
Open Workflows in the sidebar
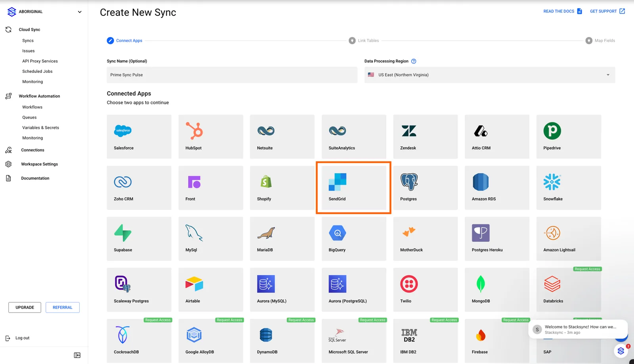pyautogui.click(x=32, y=107)
